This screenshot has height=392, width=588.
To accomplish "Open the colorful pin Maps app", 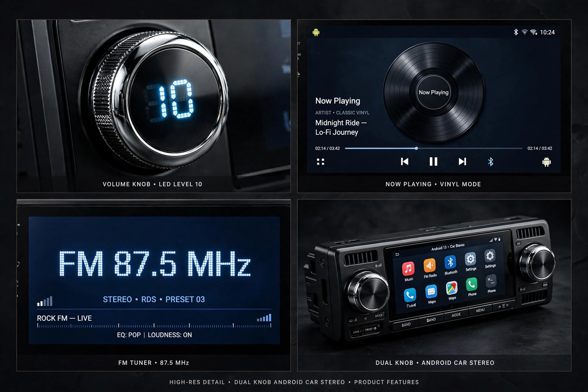I will (x=451, y=288).
